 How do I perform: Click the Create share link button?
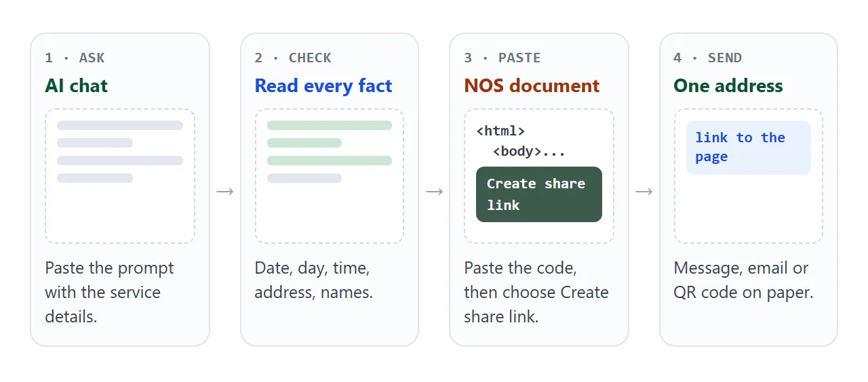[x=539, y=194]
